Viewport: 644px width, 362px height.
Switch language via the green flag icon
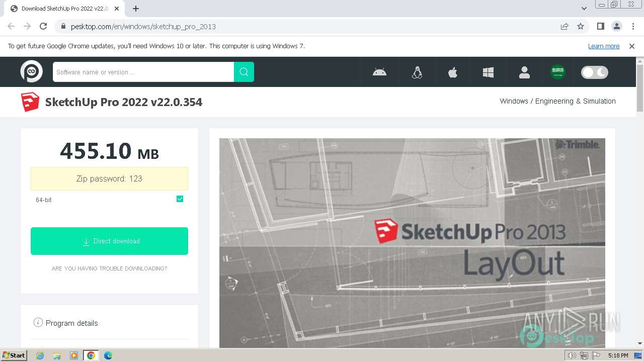coord(557,72)
